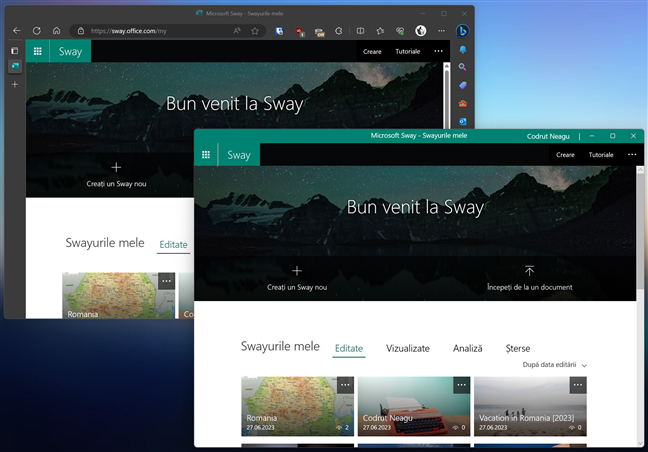Image resolution: width=648 pixels, height=452 pixels.
Task: Expand După data editării sort dropdown
Action: tap(555, 365)
